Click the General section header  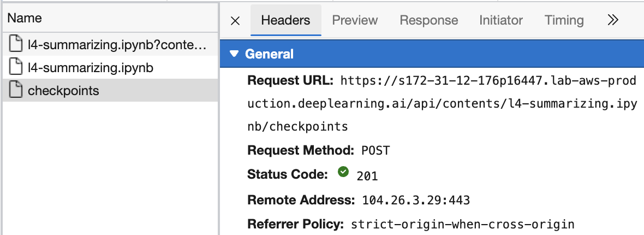(x=270, y=54)
